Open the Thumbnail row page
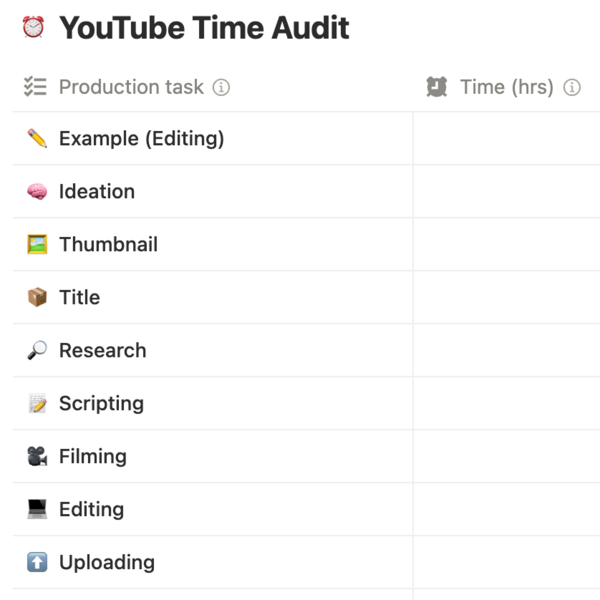Image resolution: width=600 pixels, height=600 pixels. (108, 245)
